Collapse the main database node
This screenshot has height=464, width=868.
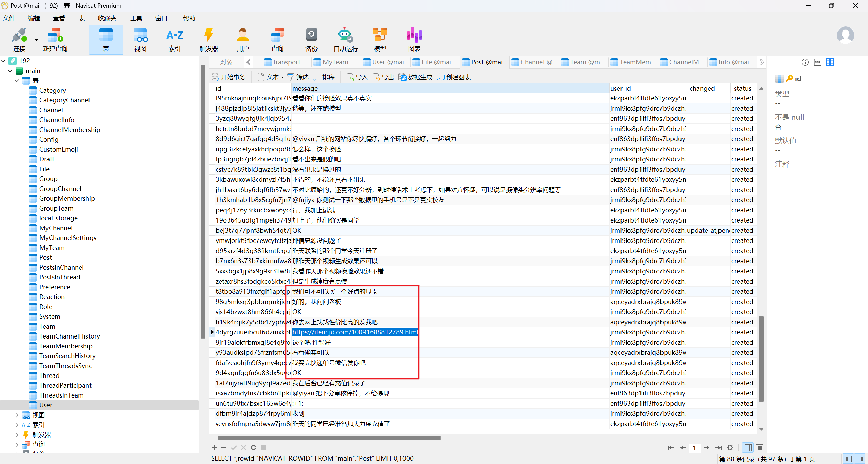point(10,71)
